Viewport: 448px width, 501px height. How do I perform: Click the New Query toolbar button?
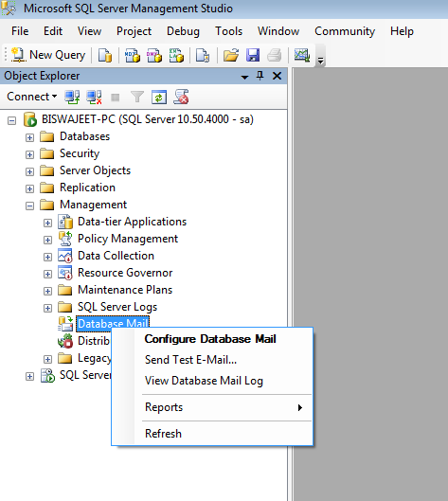[x=48, y=55]
